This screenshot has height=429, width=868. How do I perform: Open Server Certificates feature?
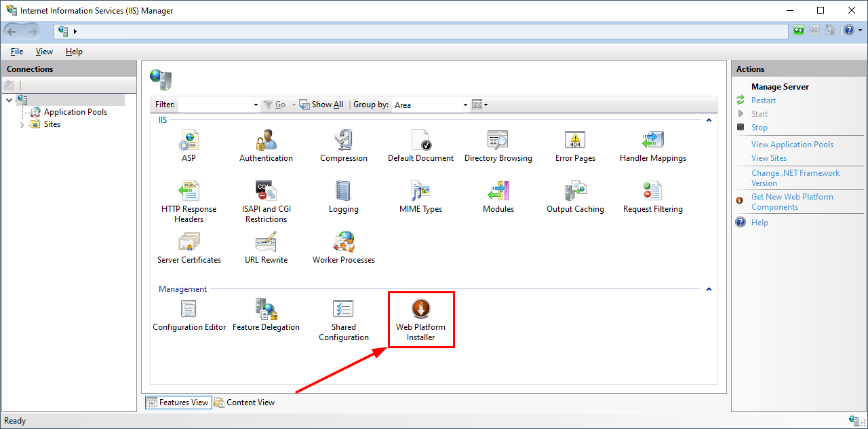189,248
